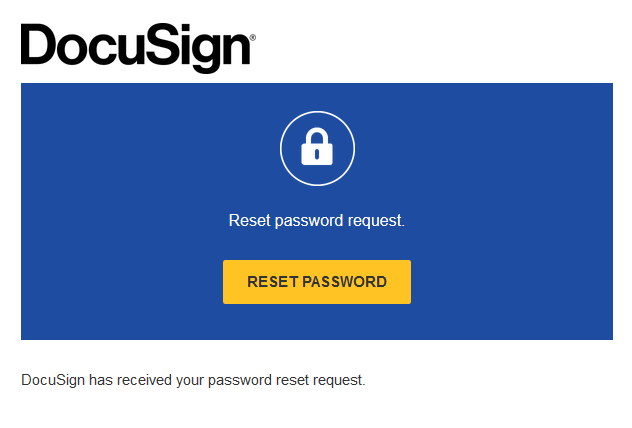Click the keyhole in the padlock icon
The width and height of the screenshot is (632, 428).
click(x=317, y=154)
